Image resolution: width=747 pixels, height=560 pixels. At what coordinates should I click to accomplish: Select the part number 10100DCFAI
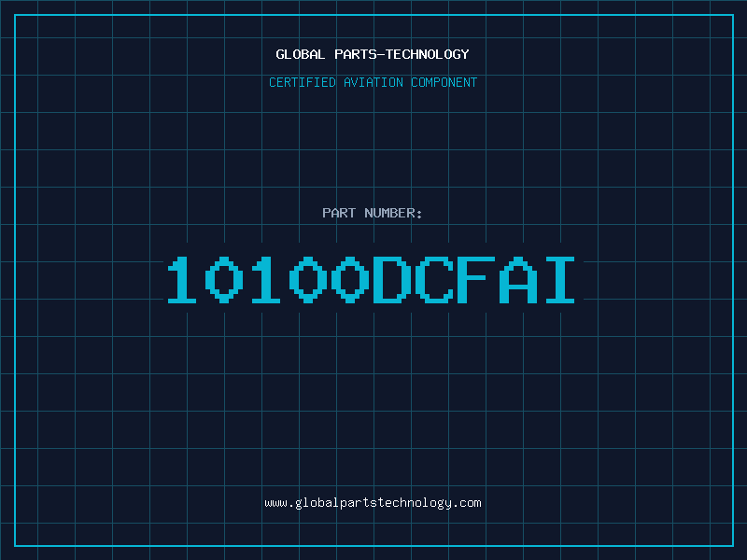[372, 279]
